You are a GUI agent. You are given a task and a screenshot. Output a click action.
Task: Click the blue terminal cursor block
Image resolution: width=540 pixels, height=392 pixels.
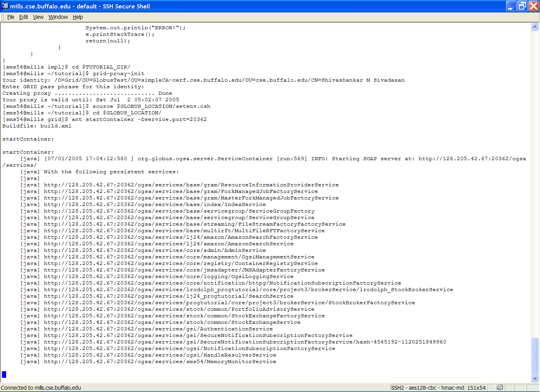tap(4, 374)
